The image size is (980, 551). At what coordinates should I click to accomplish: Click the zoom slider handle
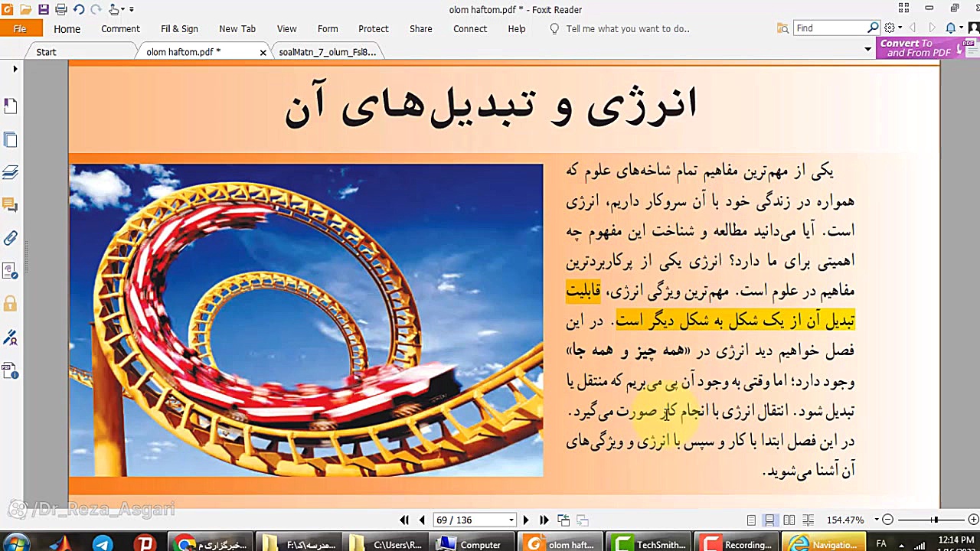point(934,520)
